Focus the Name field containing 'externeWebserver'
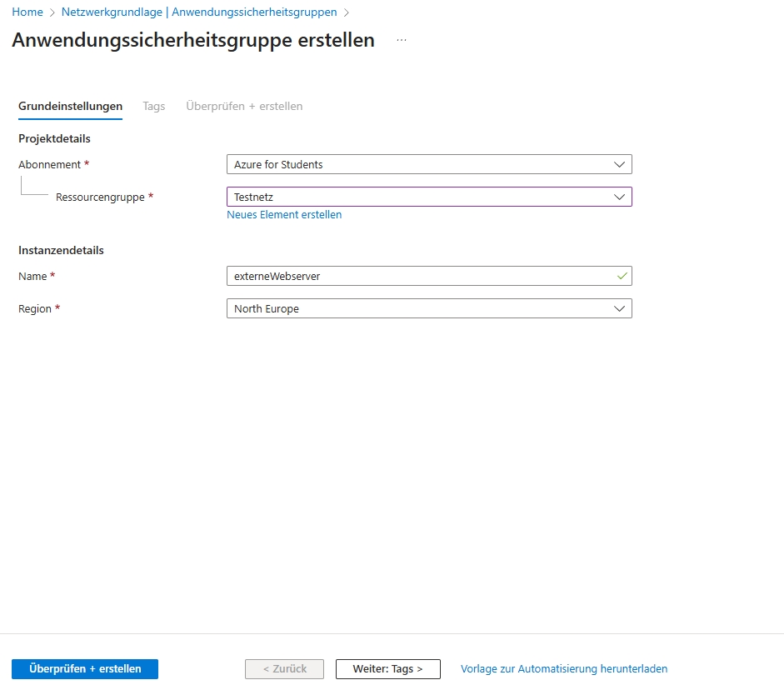Viewport: 784px width, 695px height. click(417, 276)
